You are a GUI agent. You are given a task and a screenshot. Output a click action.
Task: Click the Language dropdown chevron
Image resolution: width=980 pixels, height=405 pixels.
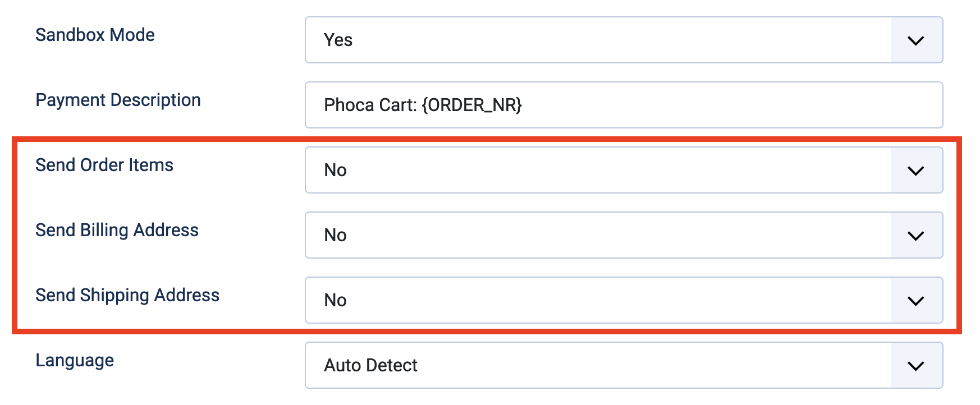coord(916,365)
